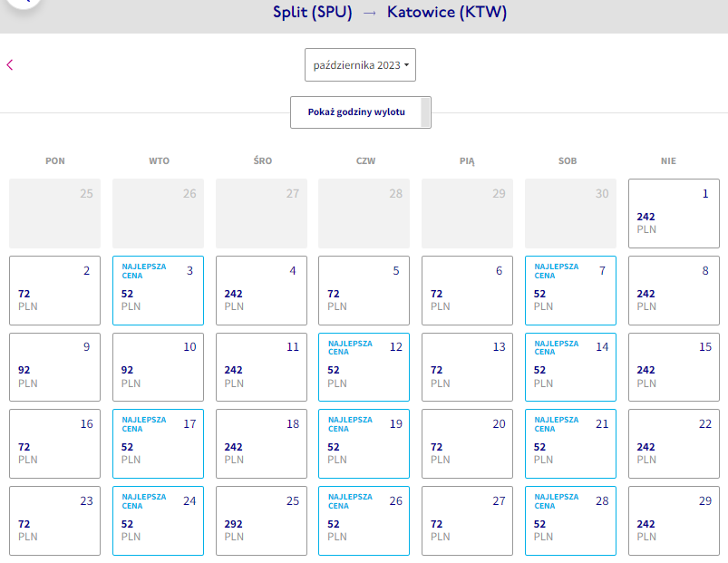Select the October 16 date cell
This screenshot has height=563, width=728.
(x=54, y=443)
